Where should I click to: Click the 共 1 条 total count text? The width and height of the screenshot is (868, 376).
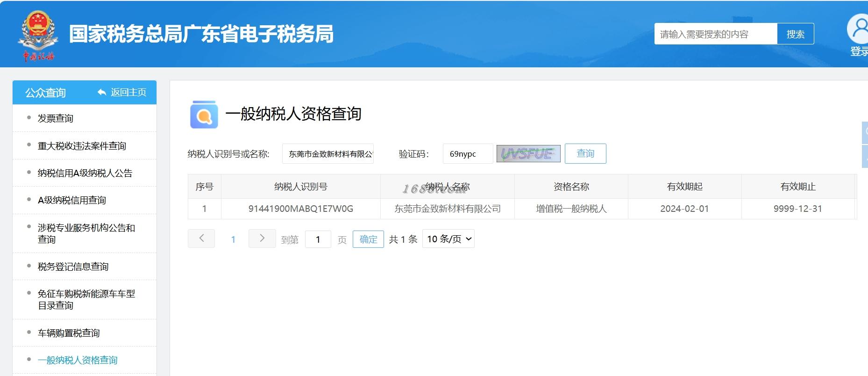(x=403, y=239)
